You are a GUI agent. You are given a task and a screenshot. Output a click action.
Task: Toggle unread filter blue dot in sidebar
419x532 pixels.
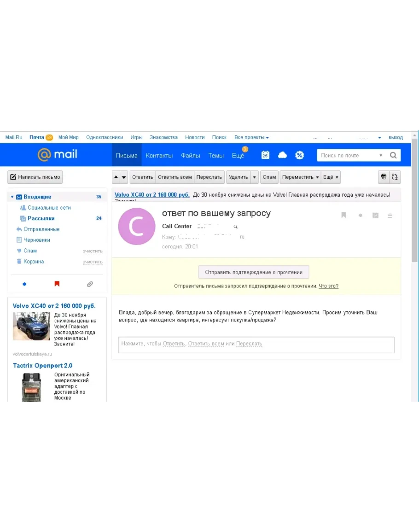[x=24, y=284]
